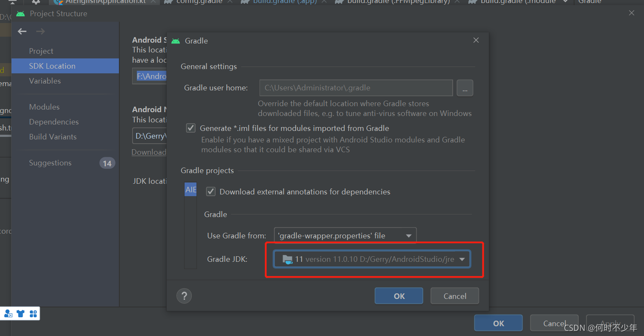Browse for Gradle user home with ellipsis button
This screenshot has height=336, width=644.
coord(465,88)
